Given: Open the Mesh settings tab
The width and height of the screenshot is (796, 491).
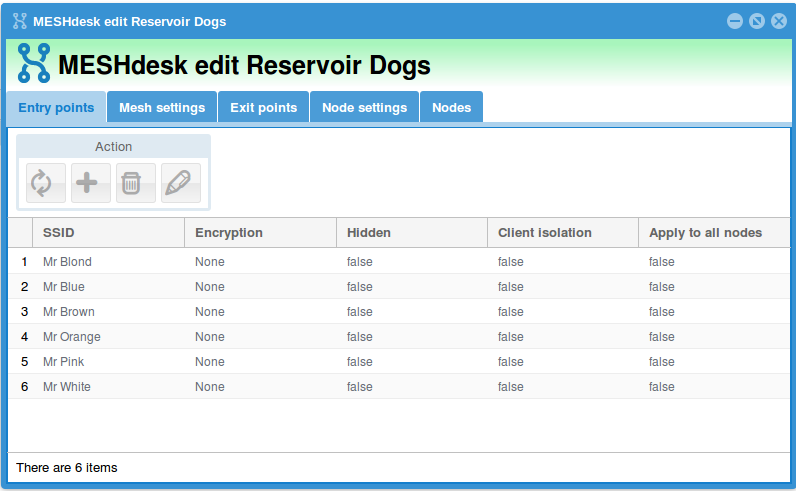Looking at the screenshot, I should tap(162, 107).
